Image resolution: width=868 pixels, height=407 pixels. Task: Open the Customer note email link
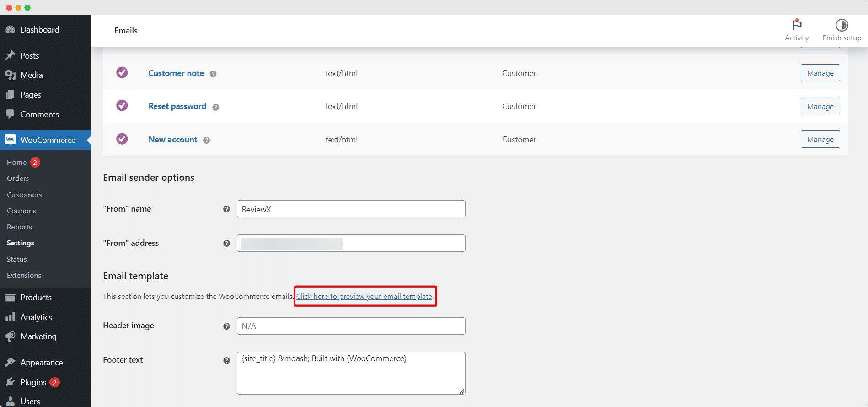[176, 73]
